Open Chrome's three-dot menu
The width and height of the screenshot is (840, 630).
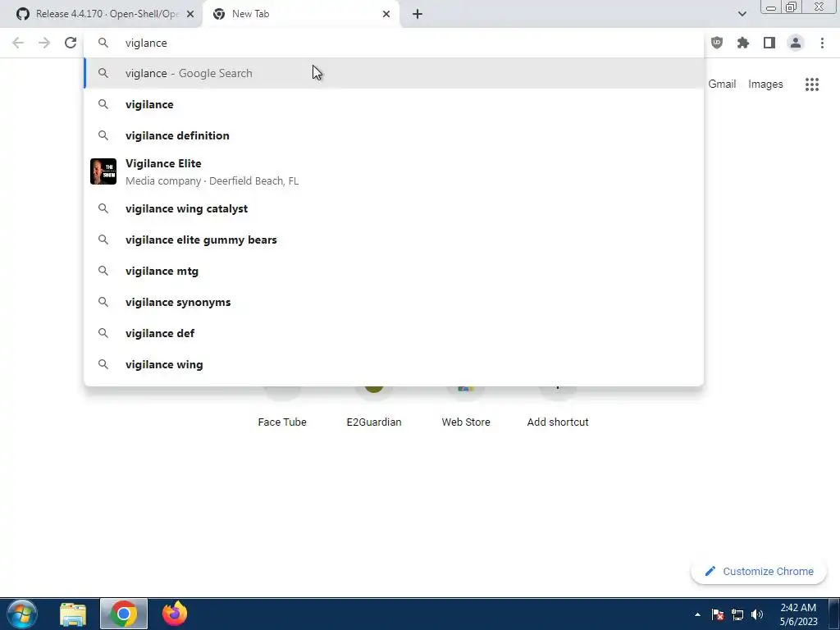[x=822, y=43]
